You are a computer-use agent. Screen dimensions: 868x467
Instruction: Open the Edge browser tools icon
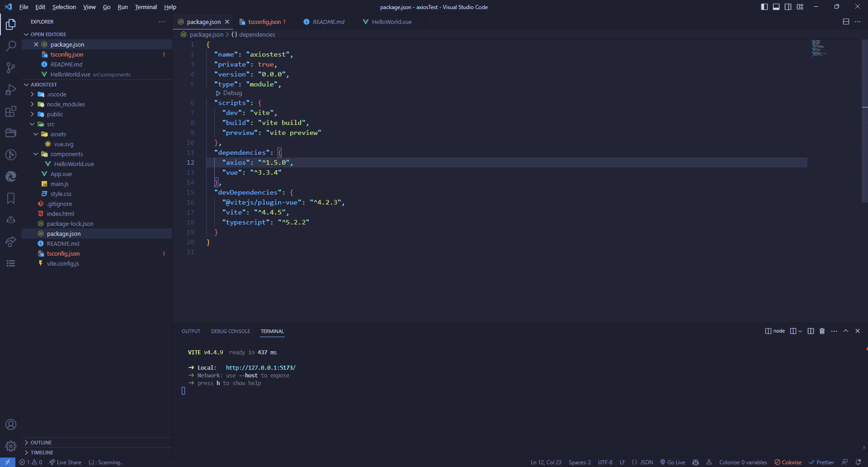coord(11,176)
